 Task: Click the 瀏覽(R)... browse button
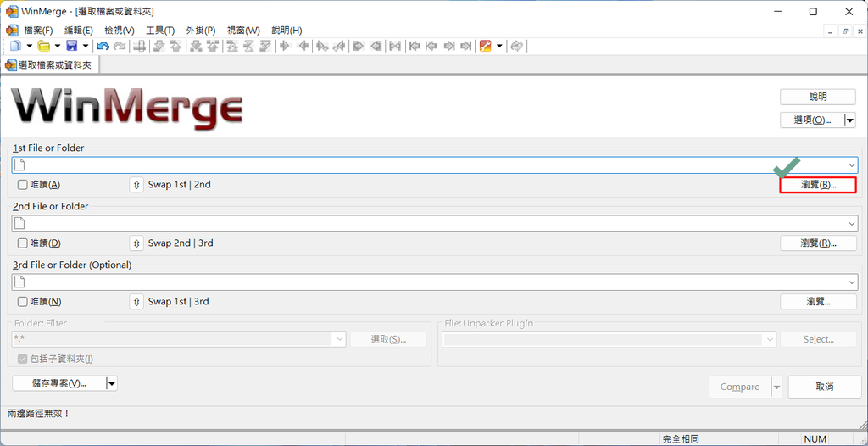tap(818, 243)
